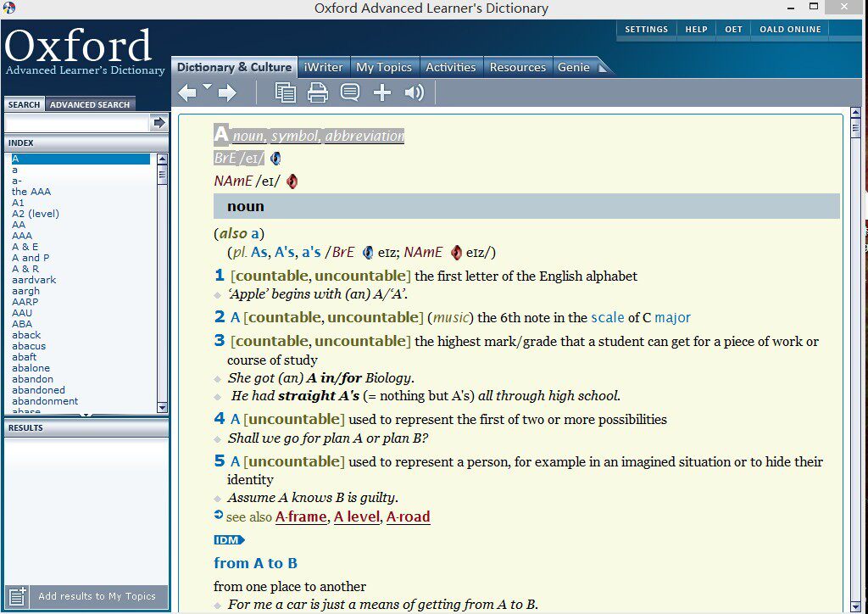The height and width of the screenshot is (614, 868).
Task: Select 'aargh' in the index list
Action: (25, 291)
